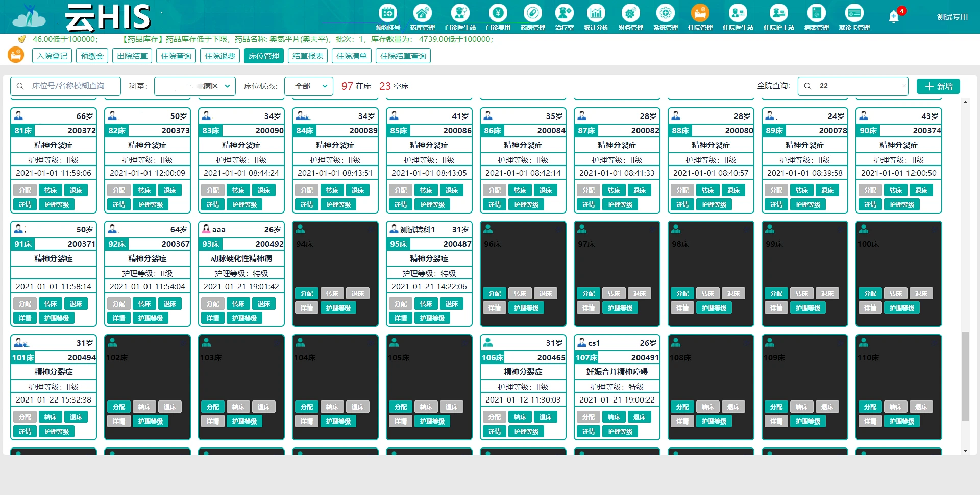This screenshot has height=495, width=980.
Task: Clear the 全院查询 search box
Action: [x=904, y=86]
